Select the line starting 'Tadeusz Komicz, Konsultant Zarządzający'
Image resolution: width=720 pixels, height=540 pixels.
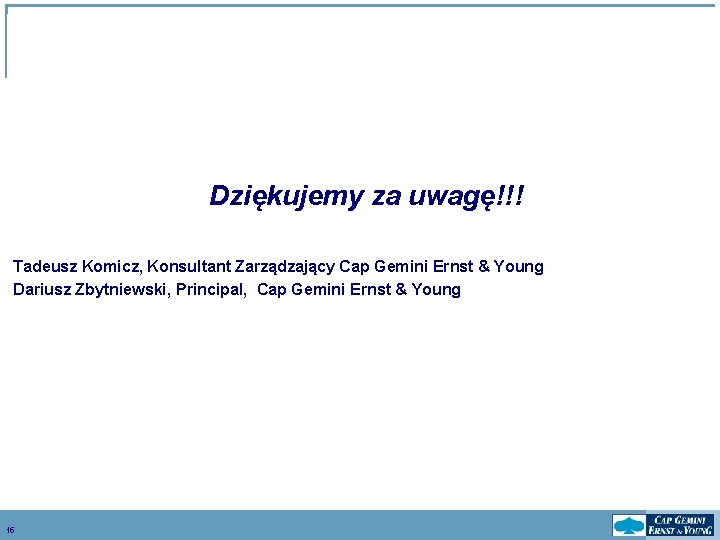[x=278, y=266]
